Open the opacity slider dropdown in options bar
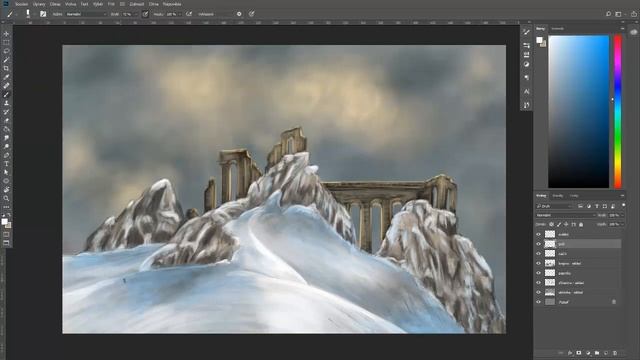This screenshot has width=640, height=360. click(x=136, y=14)
